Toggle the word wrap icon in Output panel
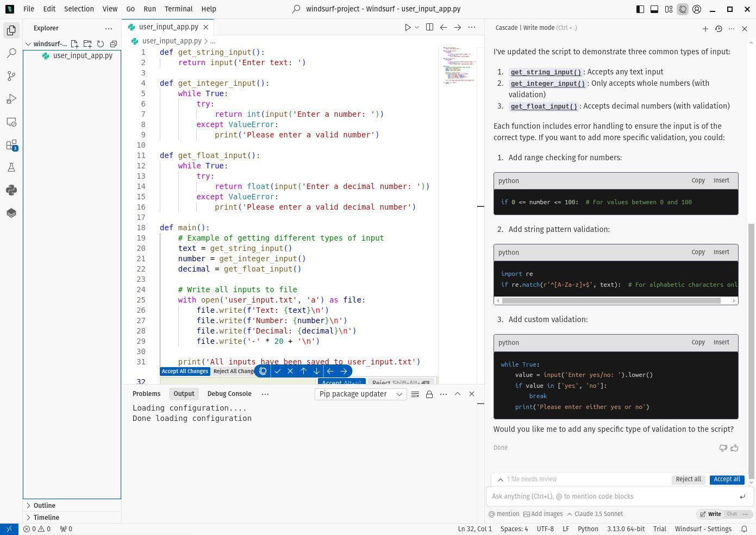 click(415, 394)
